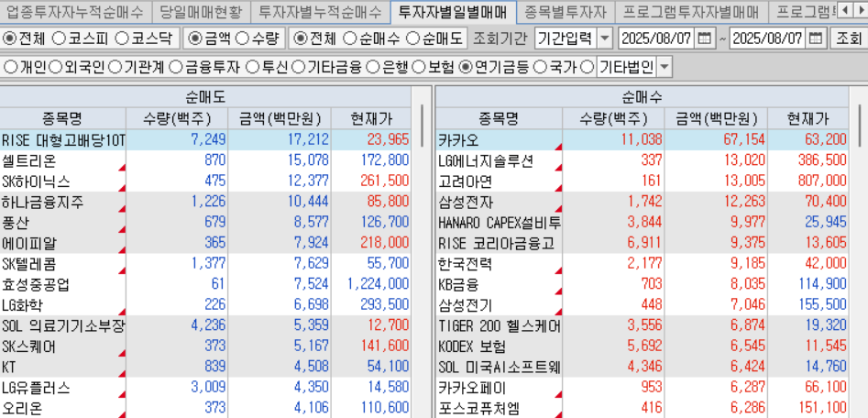Screen dimensions: 868x418
Task: Switch to 종목별투자자 tab
Action: 566,10
